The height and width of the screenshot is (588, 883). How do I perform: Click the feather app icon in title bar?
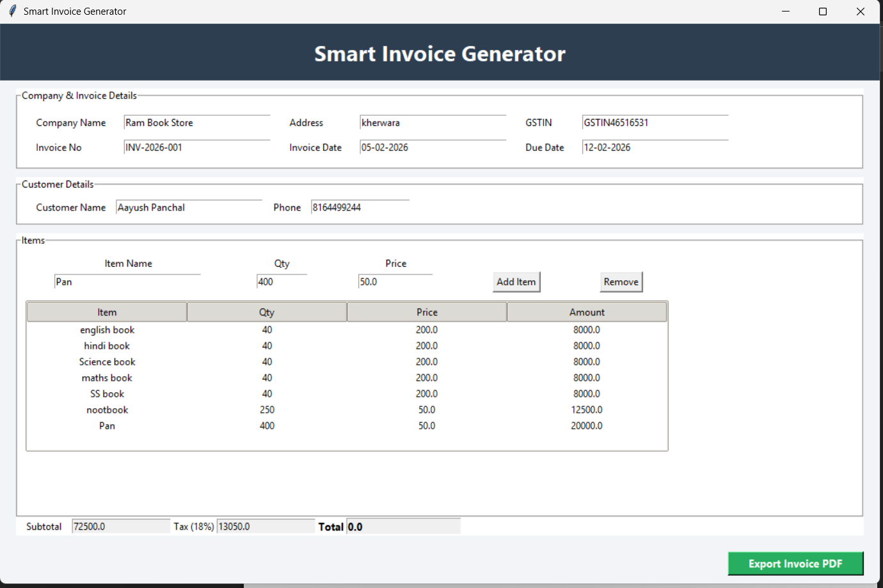(x=12, y=11)
